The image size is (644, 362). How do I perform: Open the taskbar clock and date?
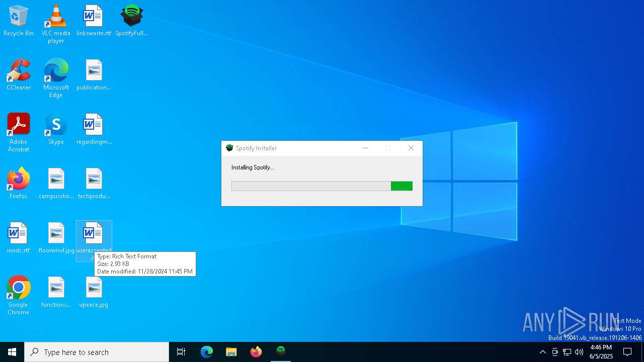pos(601,352)
